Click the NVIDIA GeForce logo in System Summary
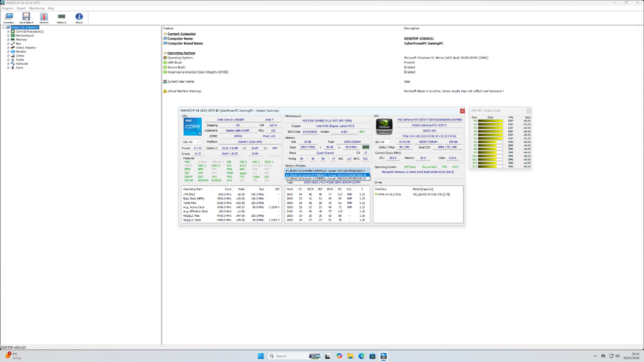Image resolution: width=644 pixels, height=362 pixels. click(384, 127)
